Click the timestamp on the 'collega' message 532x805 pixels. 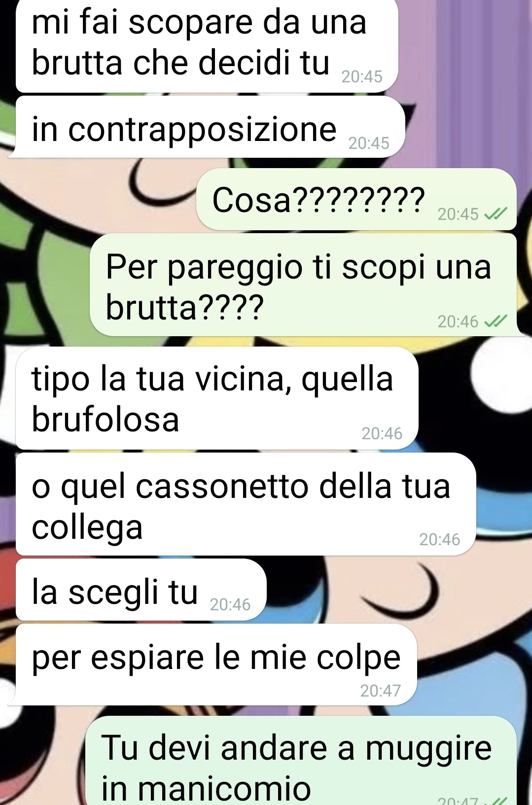(x=440, y=539)
